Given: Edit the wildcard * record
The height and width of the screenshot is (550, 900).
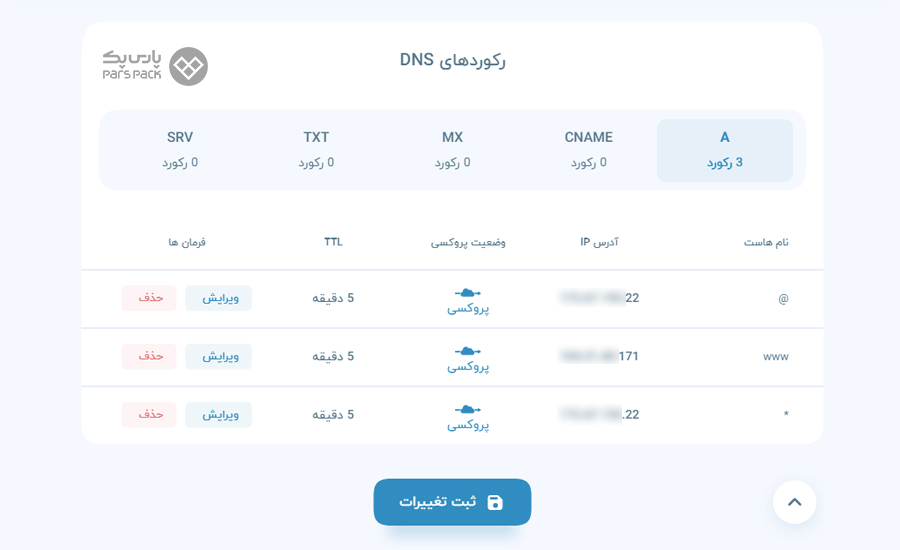Looking at the screenshot, I should coord(218,415).
